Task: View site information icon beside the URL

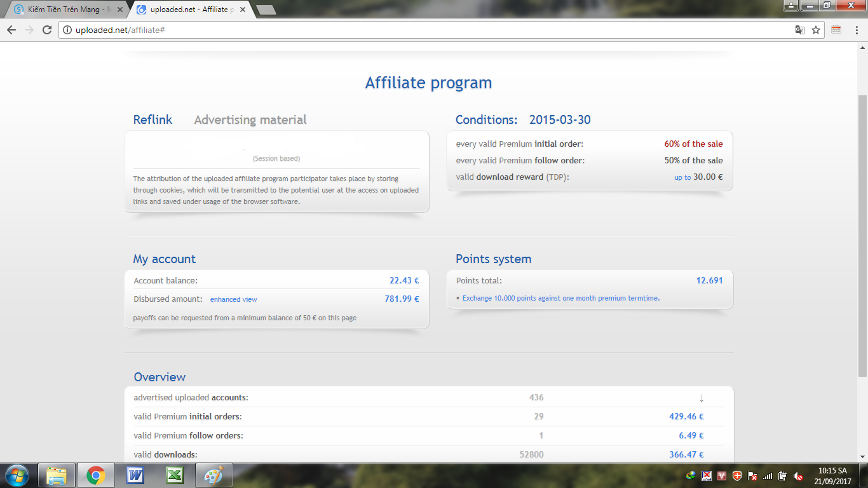Action: (67, 30)
